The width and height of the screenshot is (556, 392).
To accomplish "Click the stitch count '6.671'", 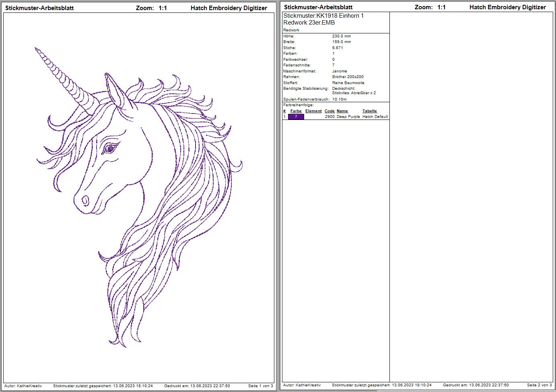I will click(338, 48).
